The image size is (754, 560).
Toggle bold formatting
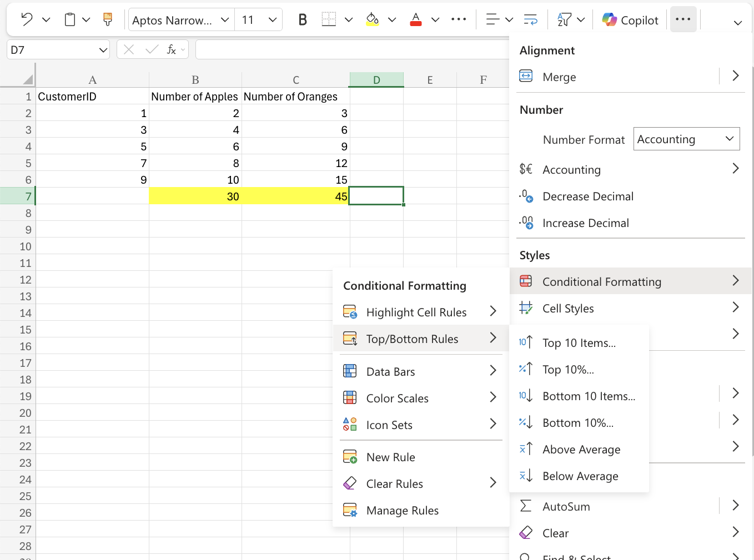[x=302, y=19]
